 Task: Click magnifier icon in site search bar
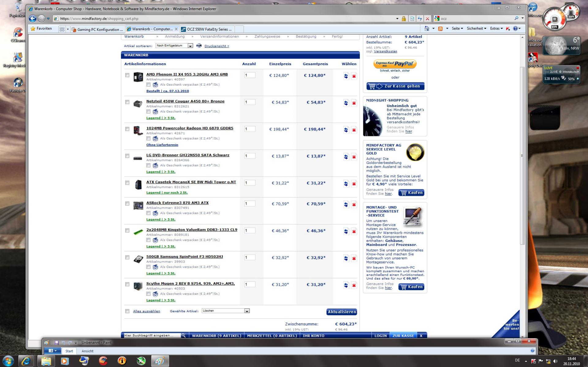click(183, 335)
